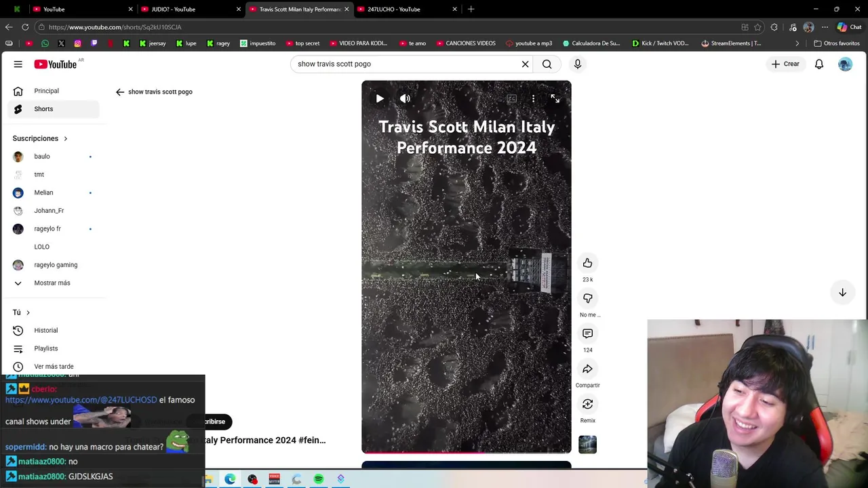The height and width of the screenshot is (488, 868).
Task: Open the 'top secret' bookmark
Action: (302, 43)
